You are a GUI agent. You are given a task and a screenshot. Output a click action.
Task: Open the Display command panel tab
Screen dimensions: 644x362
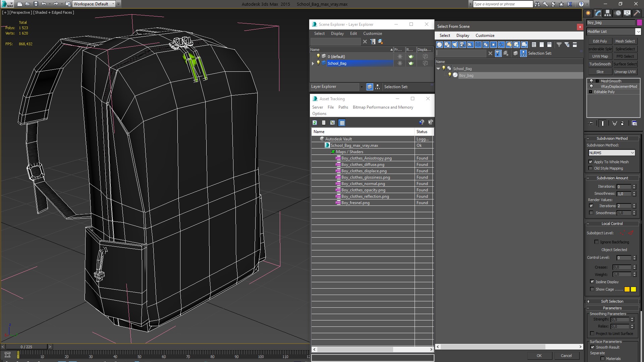(627, 13)
